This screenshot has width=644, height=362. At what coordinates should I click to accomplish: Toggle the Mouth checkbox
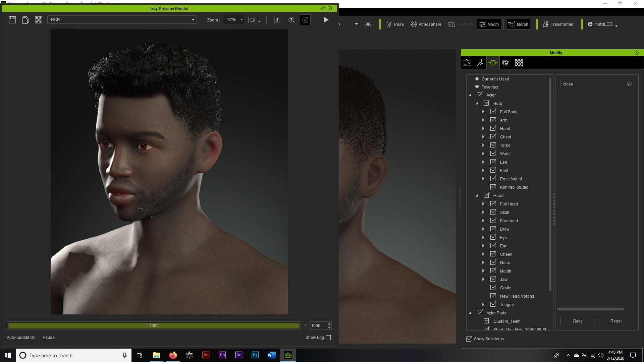pos(493,271)
